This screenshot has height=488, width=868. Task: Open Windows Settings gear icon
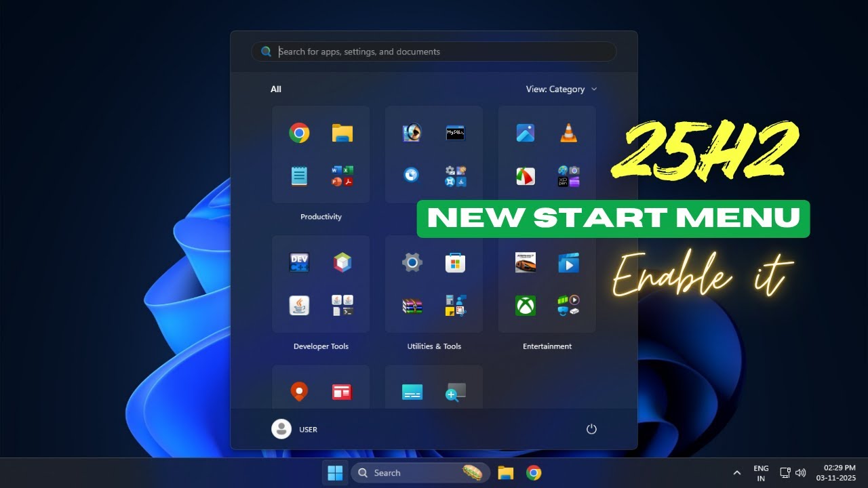(x=412, y=262)
